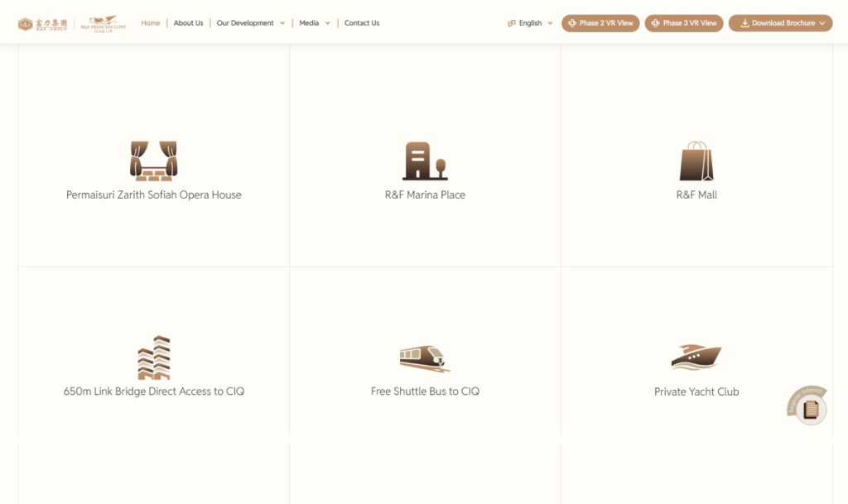Viewport: 848px width, 504px height.
Task: Open the Contact Us page
Action: tap(362, 22)
